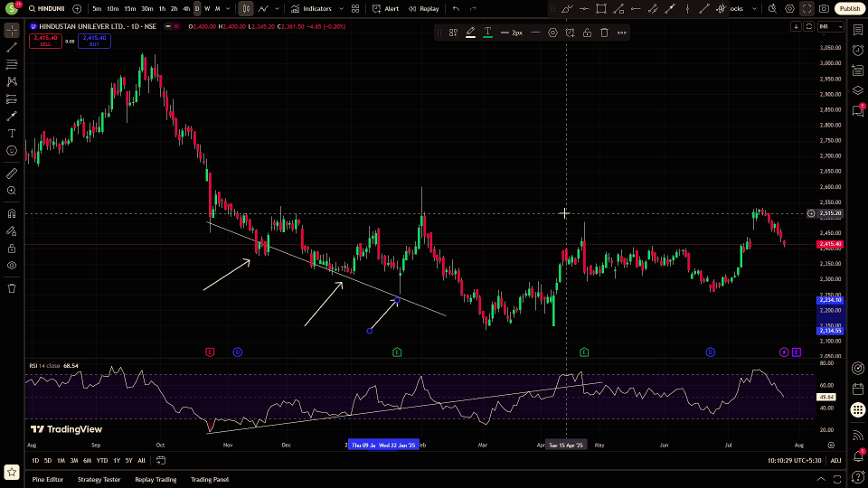Image resolution: width=868 pixels, height=488 pixels.
Task: Open drawing settings hexagon in floating toolbar
Action: point(552,33)
